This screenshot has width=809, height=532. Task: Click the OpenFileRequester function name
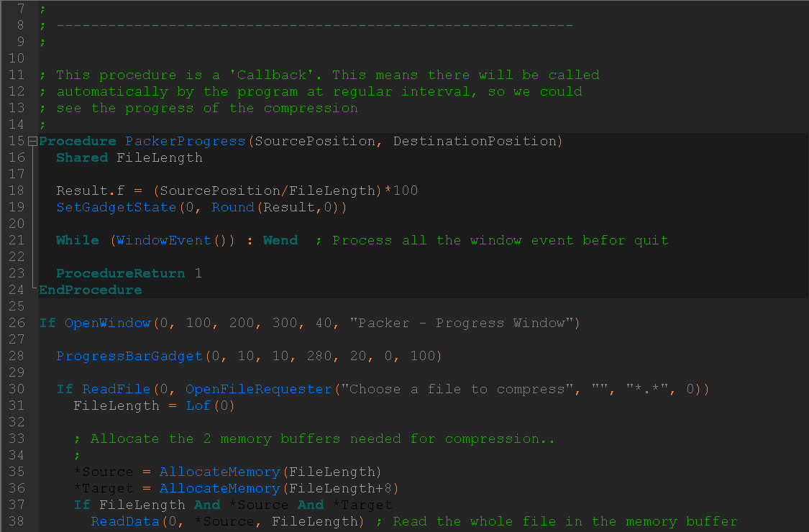click(259, 390)
